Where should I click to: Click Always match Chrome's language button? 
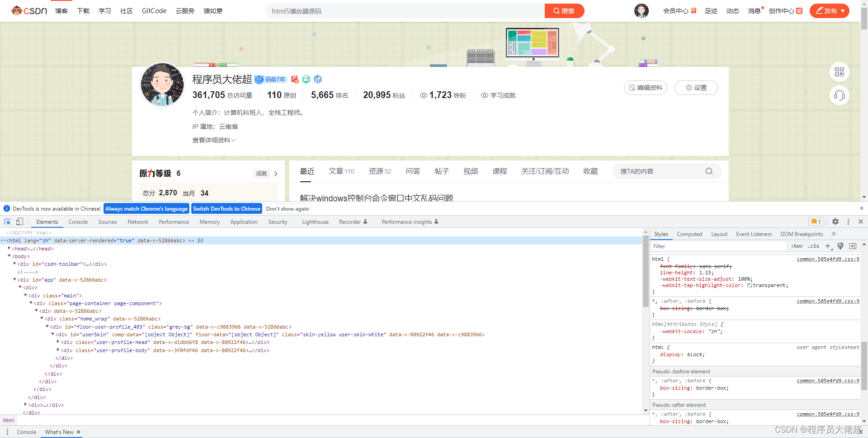point(146,208)
